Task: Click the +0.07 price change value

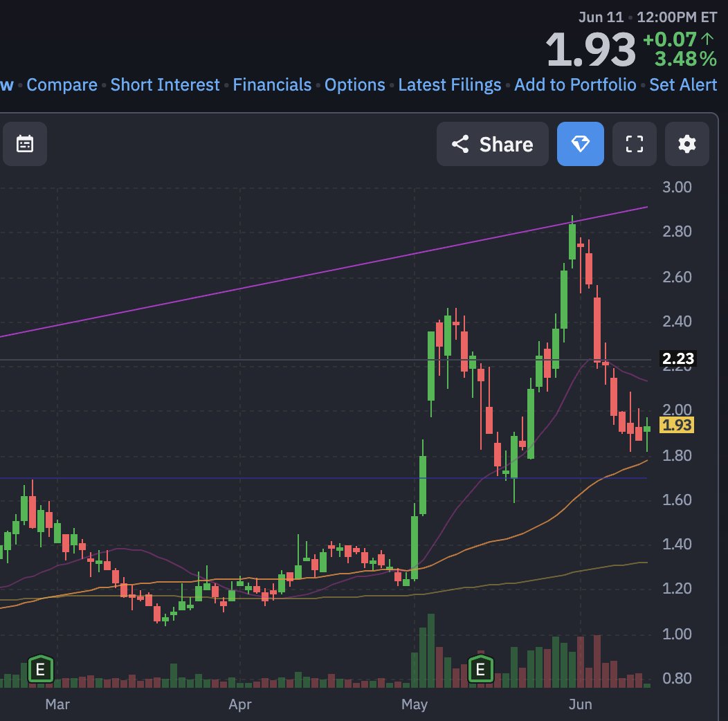Action: 669,39
